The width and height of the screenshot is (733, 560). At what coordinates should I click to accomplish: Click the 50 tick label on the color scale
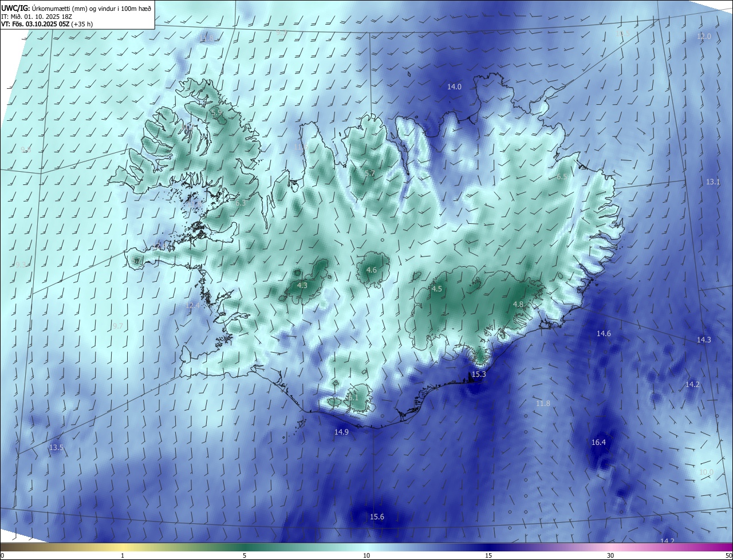tap(728, 555)
